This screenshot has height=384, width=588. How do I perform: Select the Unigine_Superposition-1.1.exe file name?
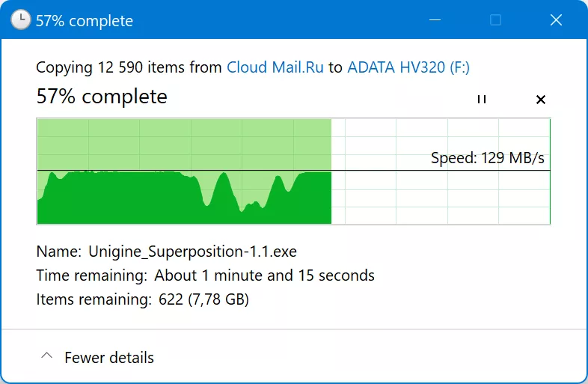coord(192,252)
